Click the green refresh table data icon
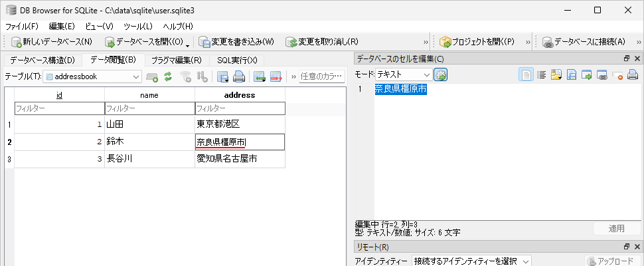The width and height of the screenshot is (644, 266). coord(167,76)
